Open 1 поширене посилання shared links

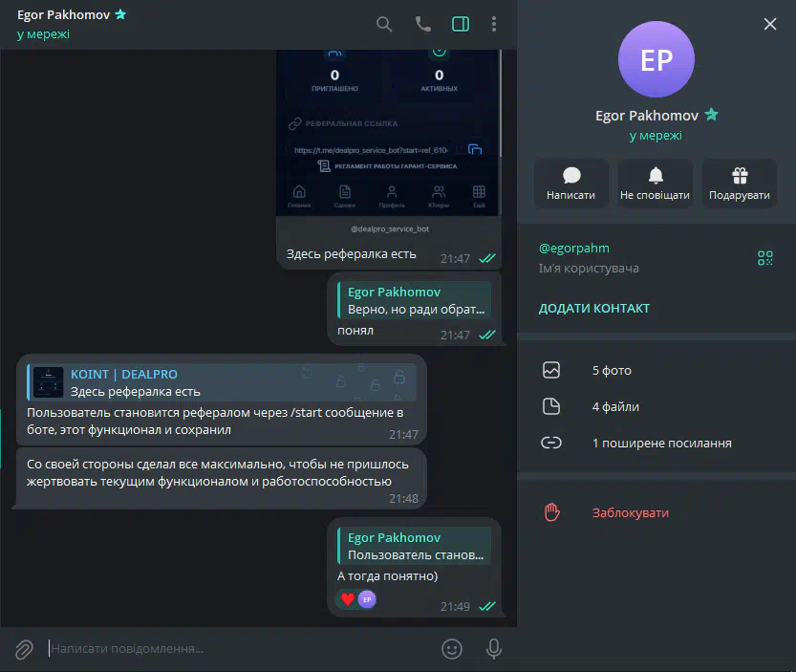point(656,443)
